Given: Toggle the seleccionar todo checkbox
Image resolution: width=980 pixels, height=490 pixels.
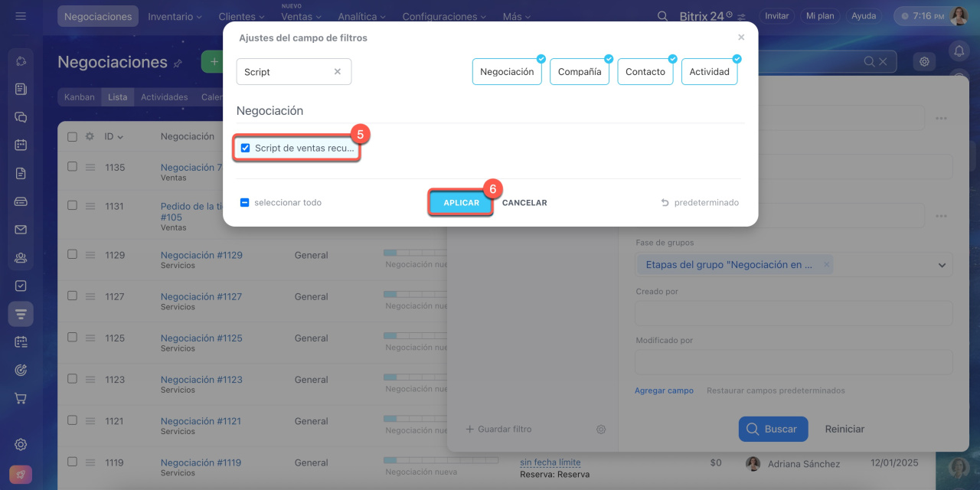Looking at the screenshot, I should pos(244,203).
